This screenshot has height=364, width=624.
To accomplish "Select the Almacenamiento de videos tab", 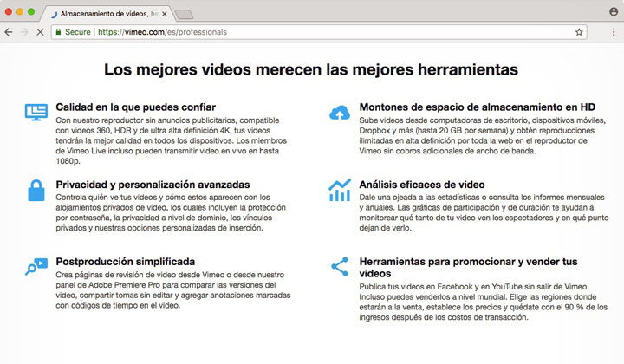I will pyautogui.click(x=106, y=14).
